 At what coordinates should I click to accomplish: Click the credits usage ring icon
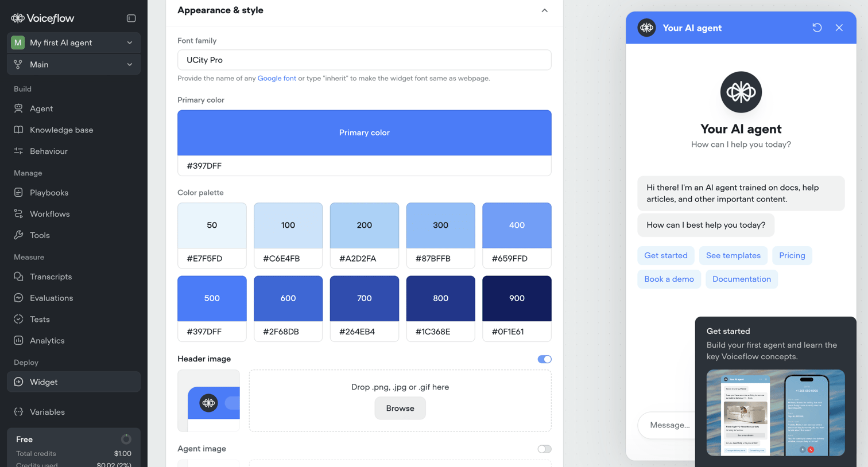[x=126, y=439]
